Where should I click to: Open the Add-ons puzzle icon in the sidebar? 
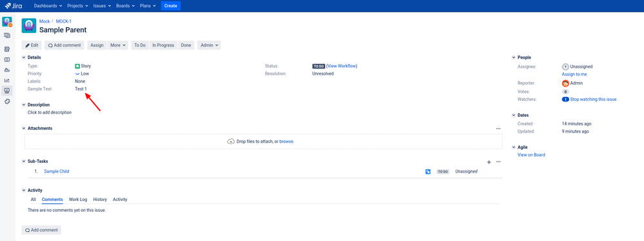(7, 101)
